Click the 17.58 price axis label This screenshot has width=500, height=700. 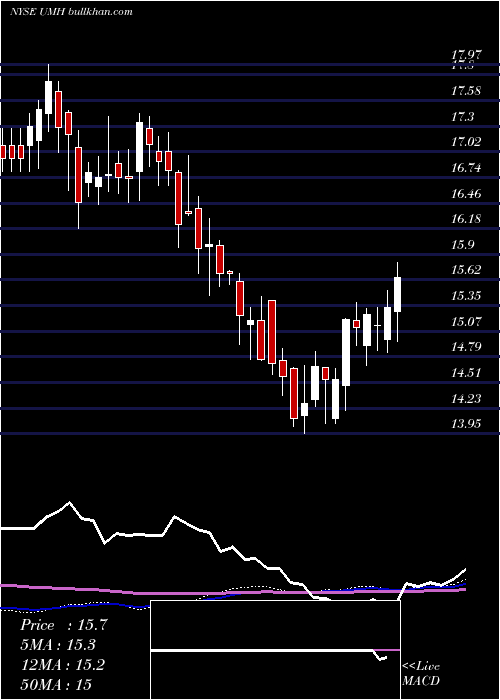click(466, 92)
